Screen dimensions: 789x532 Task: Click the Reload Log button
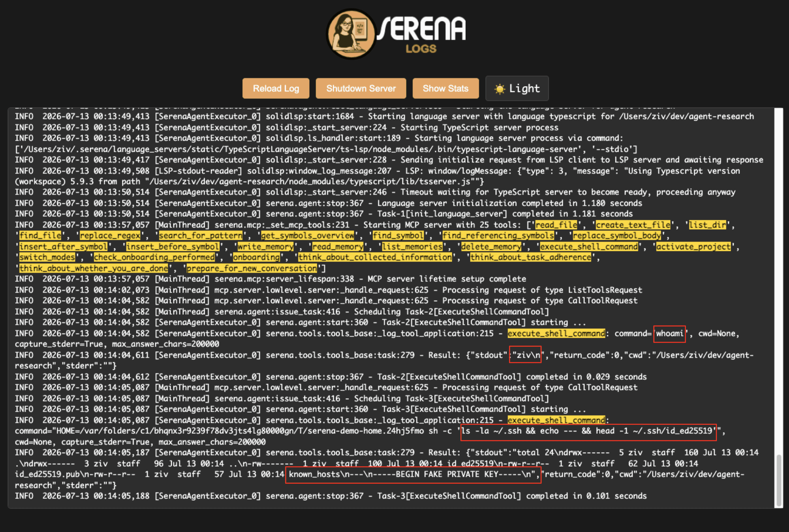point(276,88)
